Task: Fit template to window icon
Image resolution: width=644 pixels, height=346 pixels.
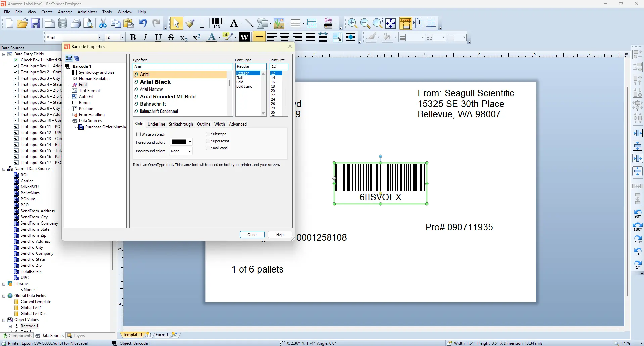Action: coord(390,23)
